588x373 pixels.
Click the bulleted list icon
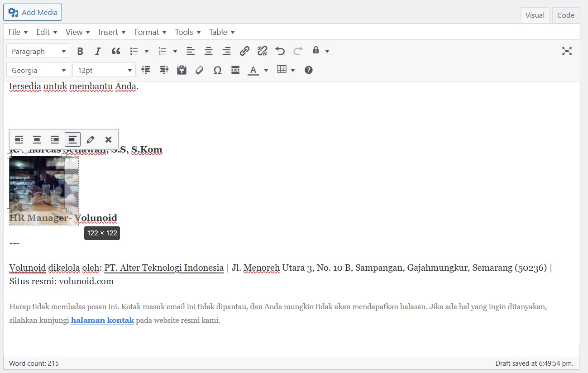[x=134, y=51]
